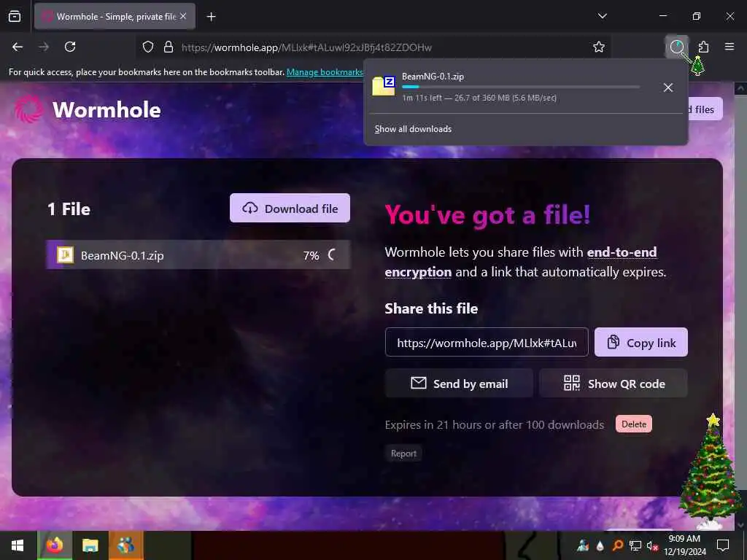
Task: Report this file
Action: [403, 454]
